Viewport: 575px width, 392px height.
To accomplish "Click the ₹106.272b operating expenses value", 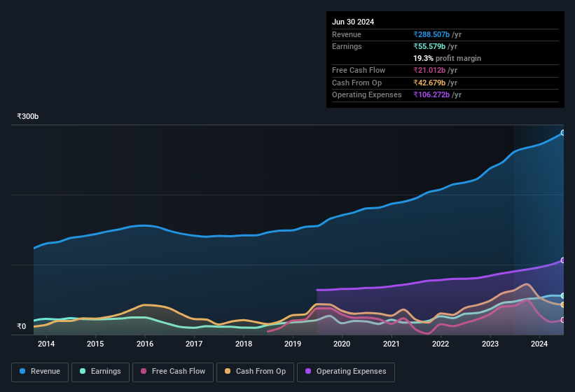I will [431, 95].
